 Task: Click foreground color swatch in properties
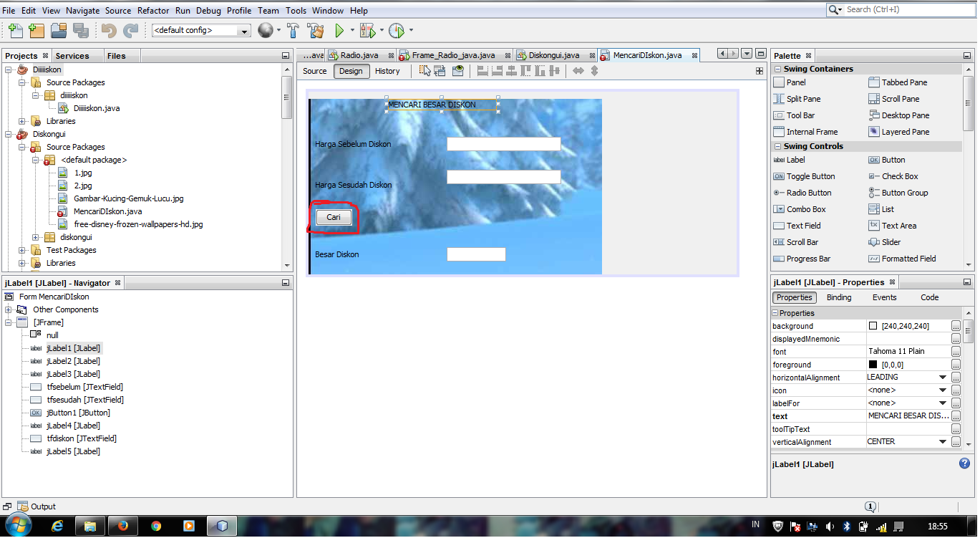[872, 365]
